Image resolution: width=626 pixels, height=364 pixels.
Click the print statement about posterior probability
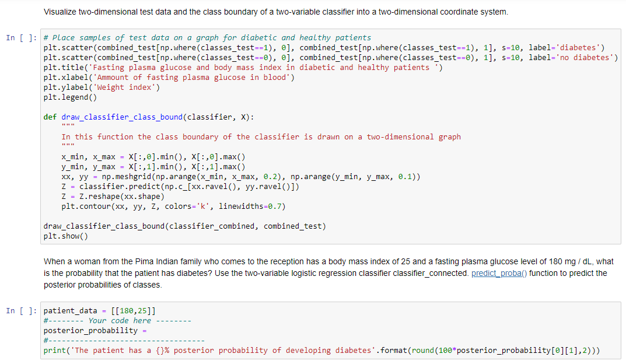coord(233,350)
